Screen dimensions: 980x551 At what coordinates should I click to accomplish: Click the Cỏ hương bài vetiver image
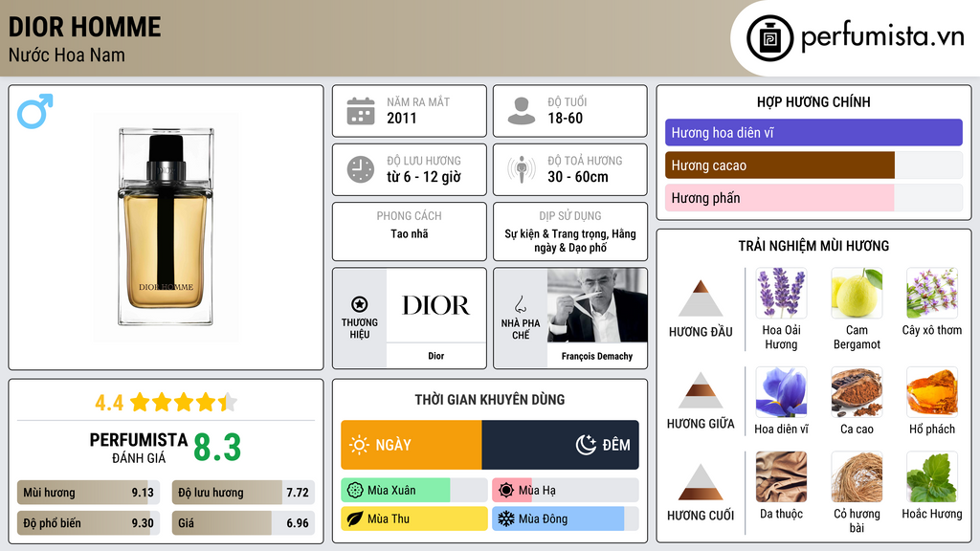(857, 476)
